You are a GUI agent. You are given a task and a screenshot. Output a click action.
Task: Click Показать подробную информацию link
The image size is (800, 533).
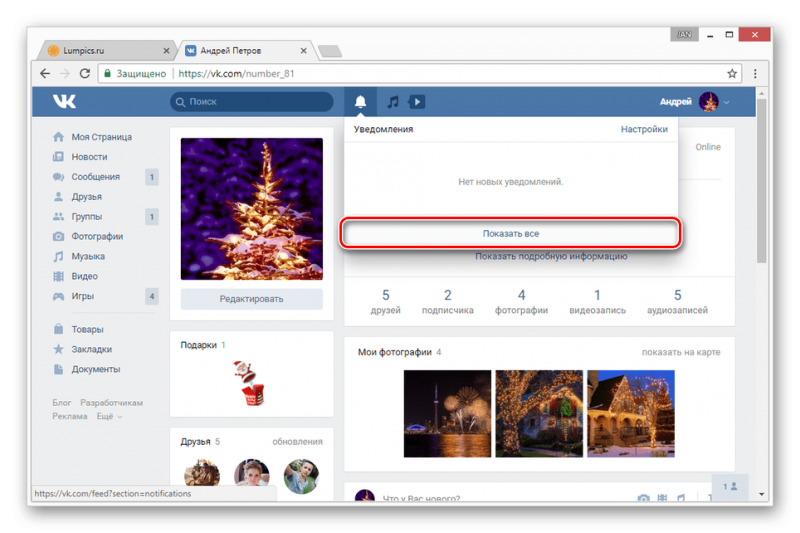coord(551,256)
